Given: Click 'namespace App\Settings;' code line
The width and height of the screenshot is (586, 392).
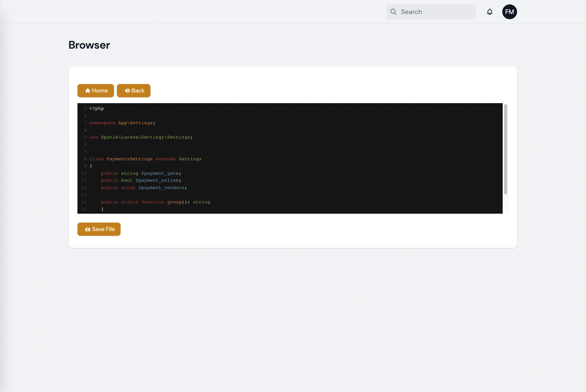Looking at the screenshot, I should (x=122, y=123).
